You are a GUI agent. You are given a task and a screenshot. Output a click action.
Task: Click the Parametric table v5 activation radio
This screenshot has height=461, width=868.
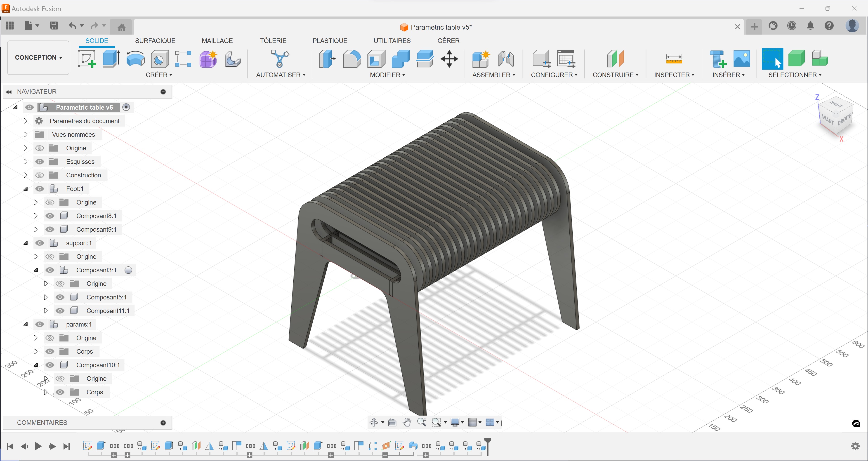(126, 107)
